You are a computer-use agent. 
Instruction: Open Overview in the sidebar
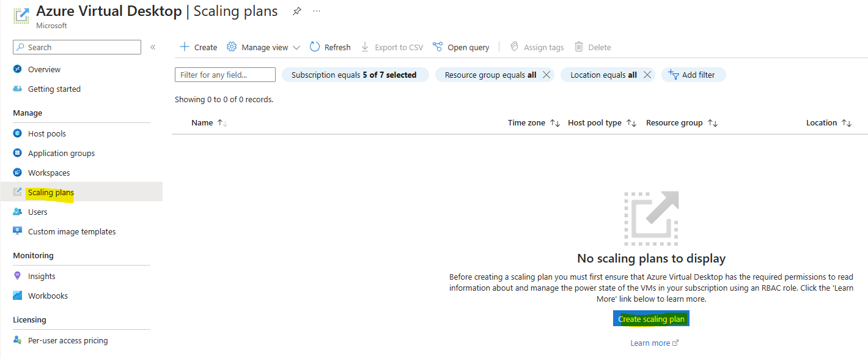pyautogui.click(x=45, y=69)
